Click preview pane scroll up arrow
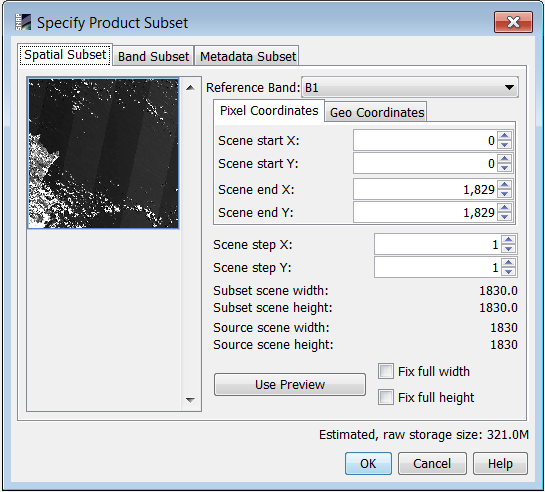The width and height of the screenshot is (545, 492). pyautogui.click(x=190, y=88)
